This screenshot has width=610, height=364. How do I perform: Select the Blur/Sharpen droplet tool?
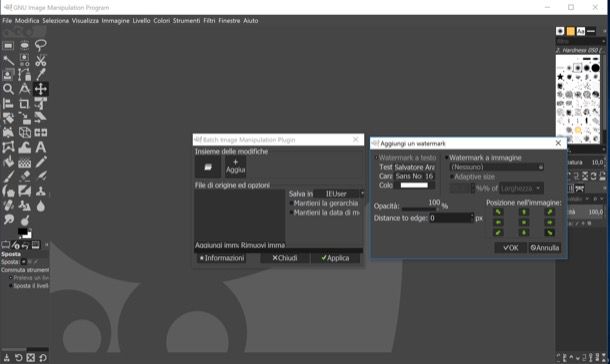[x=40, y=205]
